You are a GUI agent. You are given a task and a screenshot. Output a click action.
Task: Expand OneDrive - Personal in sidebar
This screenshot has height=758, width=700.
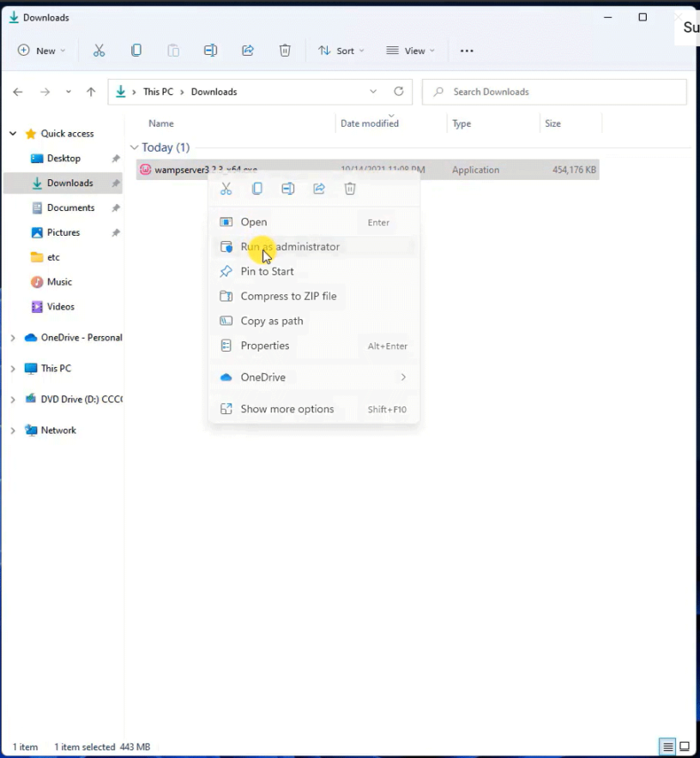[x=13, y=338]
